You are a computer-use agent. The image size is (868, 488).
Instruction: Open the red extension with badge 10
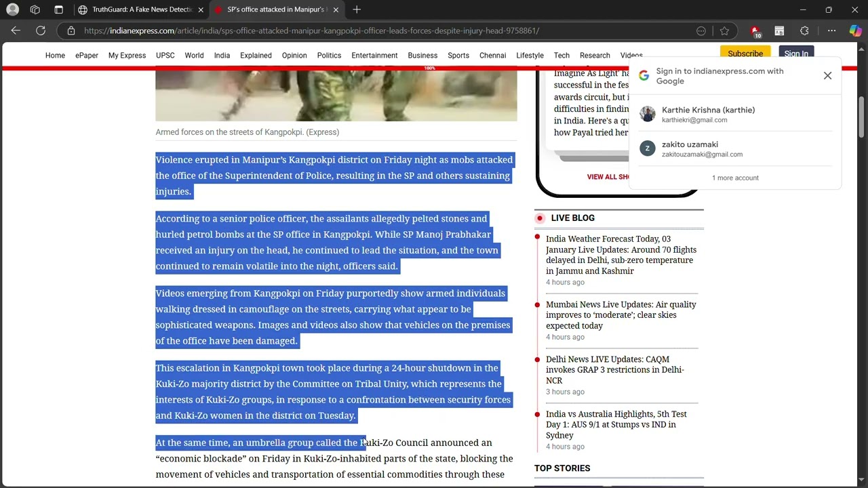(755, 31)
